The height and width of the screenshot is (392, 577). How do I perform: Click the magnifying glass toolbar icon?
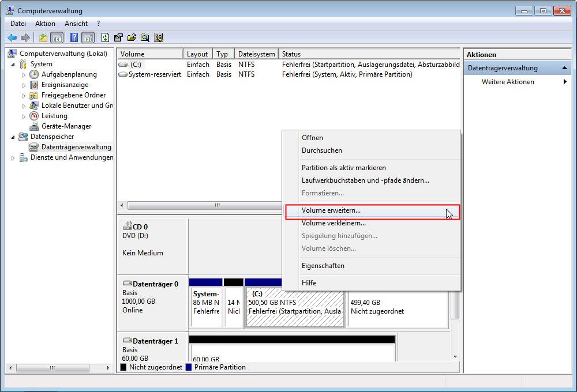pos(145,37)
